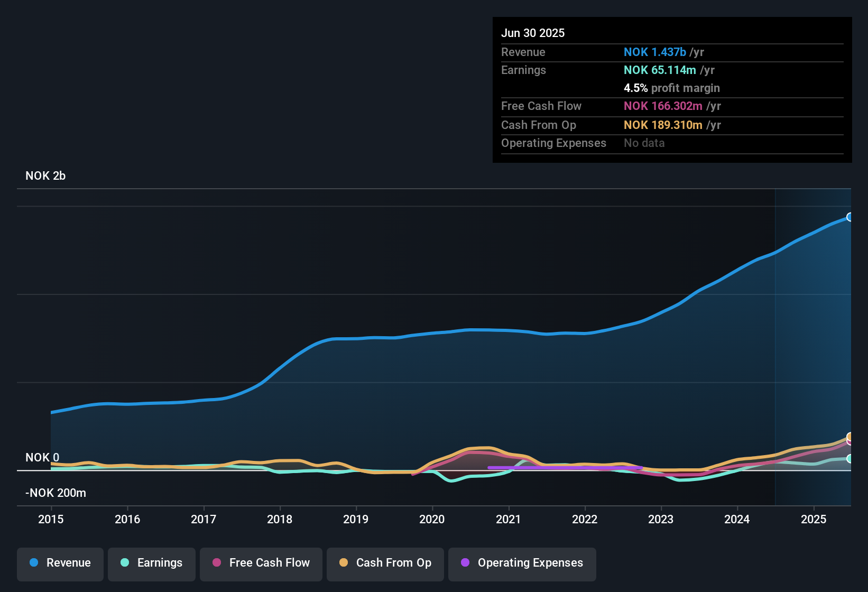Image resolution: width=868 pixels, height=592 pixels.
Task: Click the NOK 0 y-axis label
Action: [42, 458]
